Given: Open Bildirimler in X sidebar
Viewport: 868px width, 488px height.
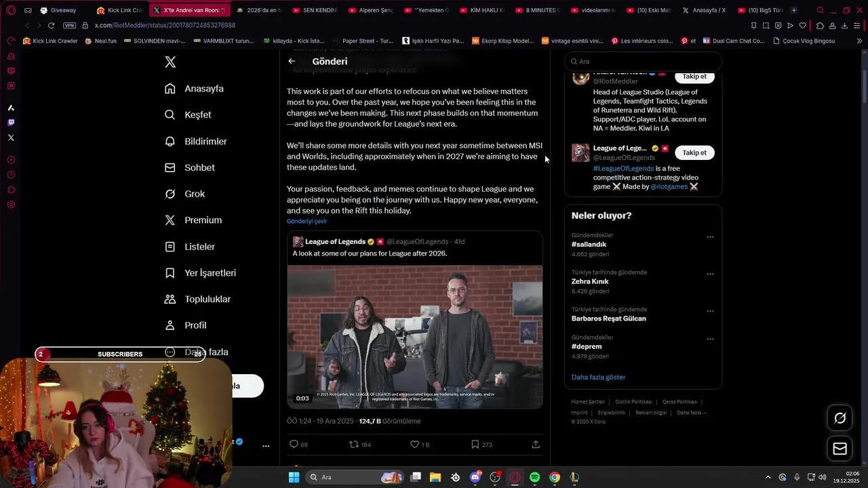Looking at the screenshot, I should click(196, 141).
